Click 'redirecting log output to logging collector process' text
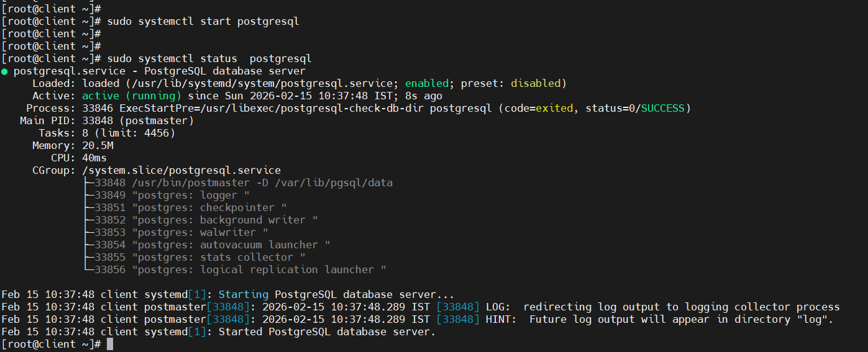The width and height of the screenshot is (868, 352). pyautogui.click(x=681, y=307)
